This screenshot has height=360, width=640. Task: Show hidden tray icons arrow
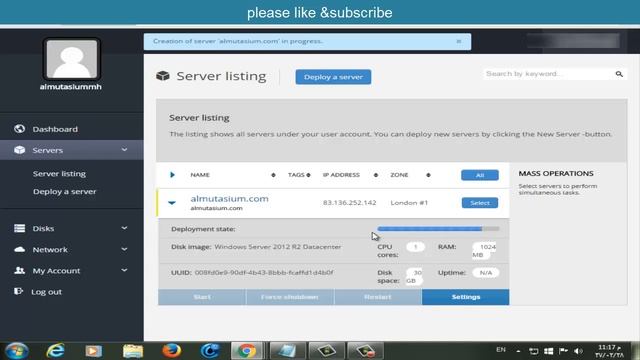click(518, 351)
